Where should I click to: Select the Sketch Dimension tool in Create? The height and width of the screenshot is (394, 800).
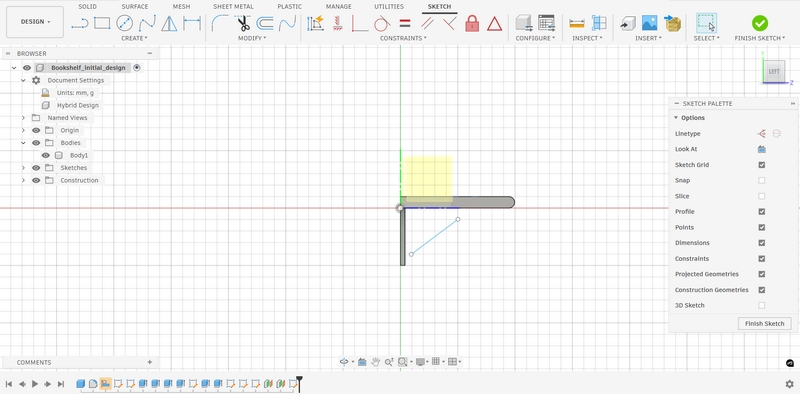click(x=192, y=23)
